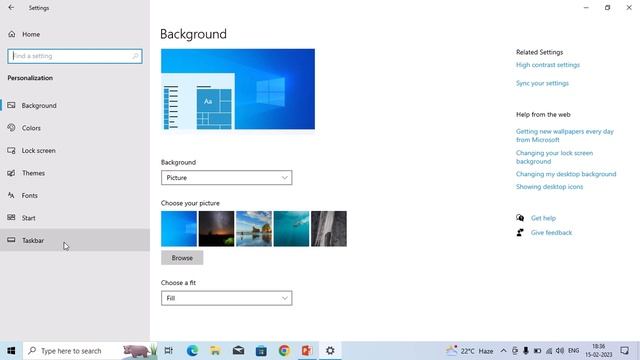Open Mail app from taskbar

(238, 351)
